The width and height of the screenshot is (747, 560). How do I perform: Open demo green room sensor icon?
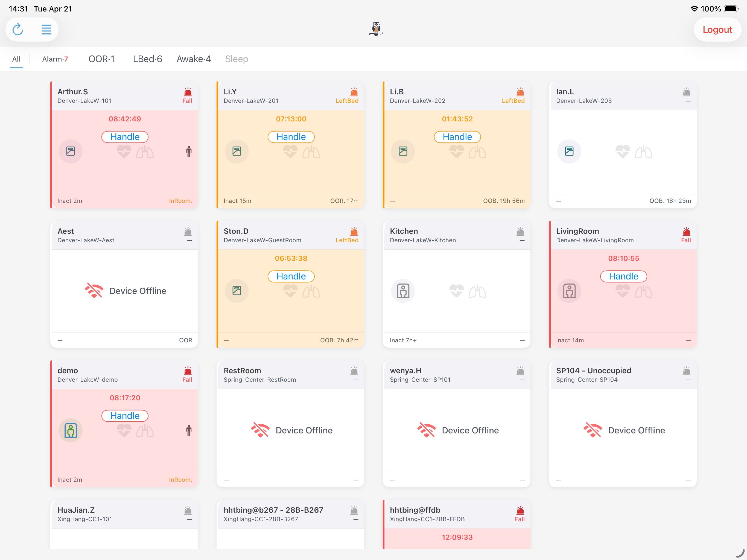click(x=71, y=430)
